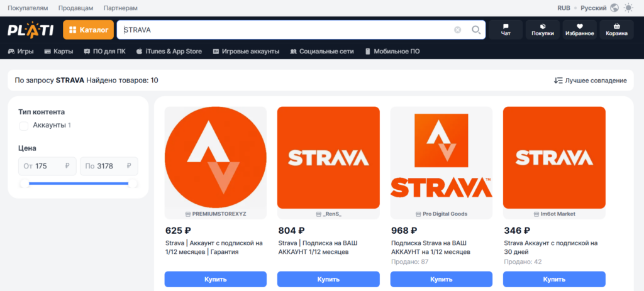Open Русский language selector
This screenshot has width=644, height=291.
(x=594, y=8)
